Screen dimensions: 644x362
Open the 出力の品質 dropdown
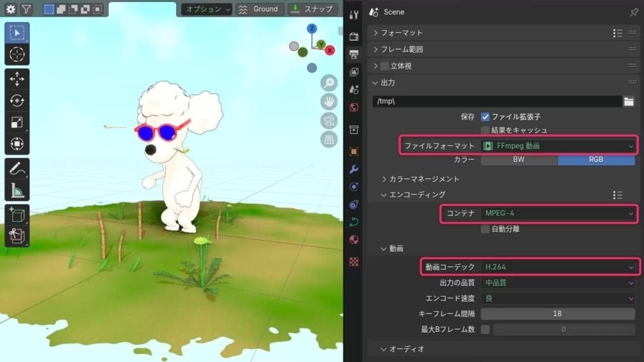click(558, 283)
